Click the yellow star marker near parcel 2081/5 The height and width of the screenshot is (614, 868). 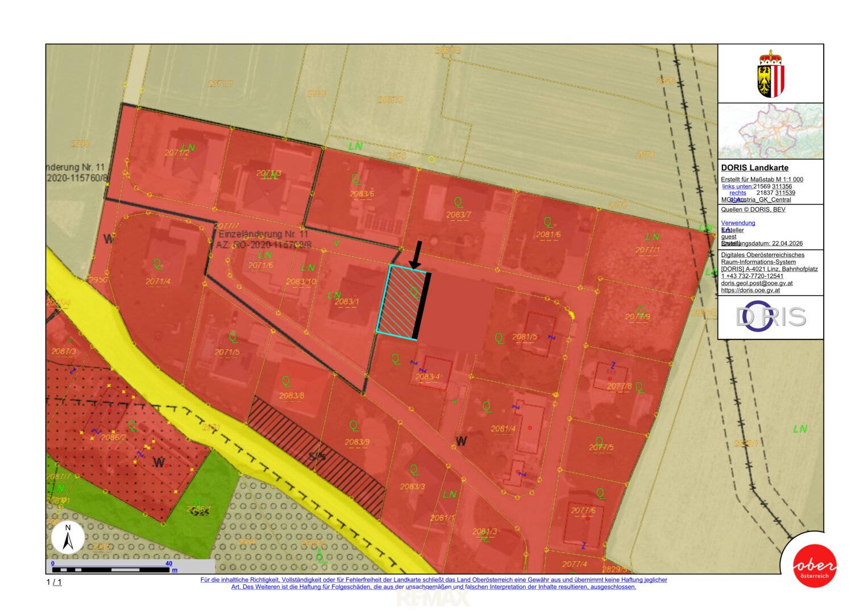click(x=571, y=314)
